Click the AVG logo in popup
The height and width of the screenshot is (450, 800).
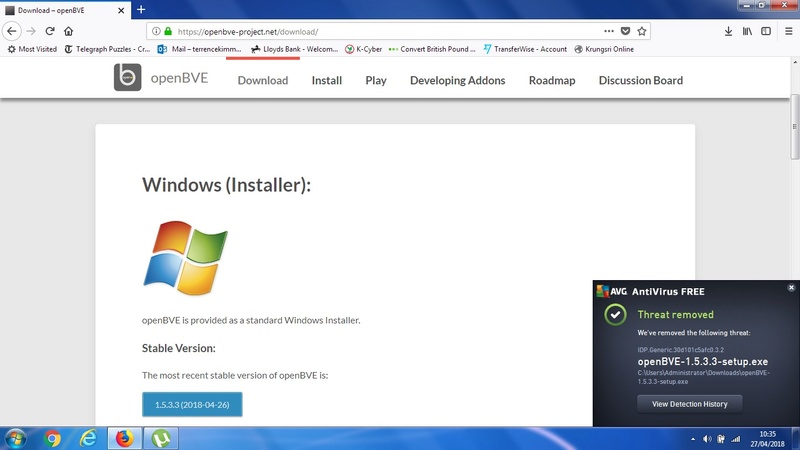coord(612,291)
